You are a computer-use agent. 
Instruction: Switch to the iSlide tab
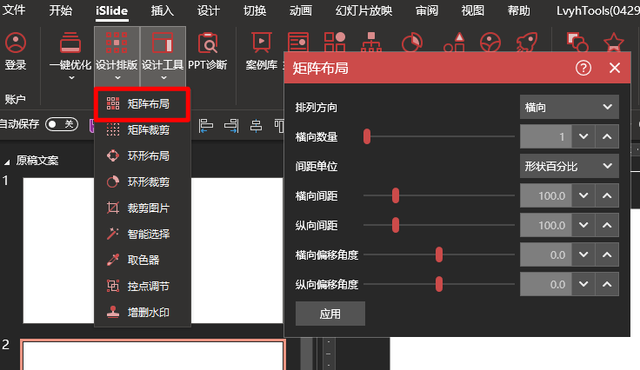112,11
